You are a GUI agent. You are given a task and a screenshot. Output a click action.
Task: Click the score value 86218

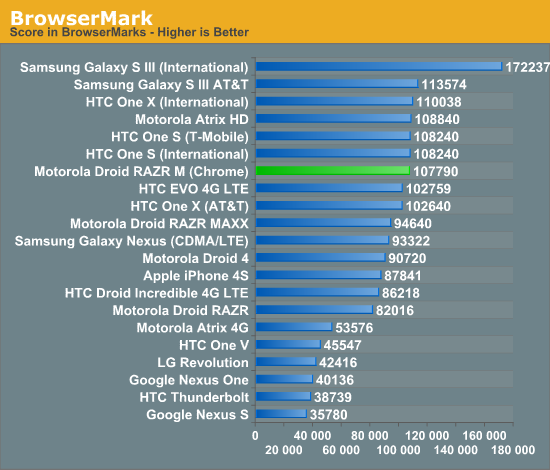(x=401, y=293)
